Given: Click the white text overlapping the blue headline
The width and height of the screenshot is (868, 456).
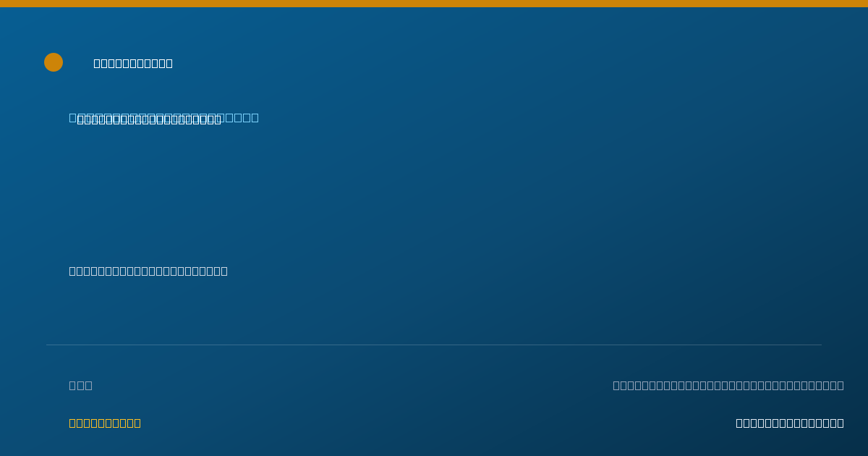Looking at the screenshot, I should [x=149, y=120].
